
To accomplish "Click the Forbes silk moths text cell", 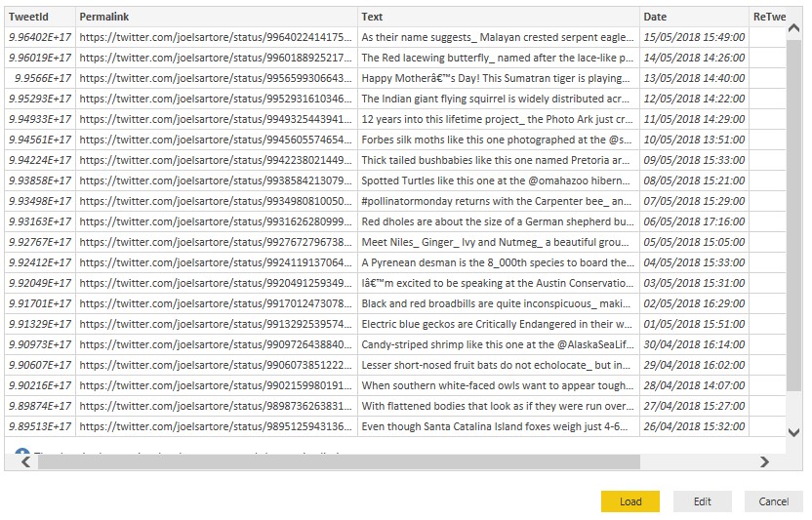I will click(x=498, y=140).
